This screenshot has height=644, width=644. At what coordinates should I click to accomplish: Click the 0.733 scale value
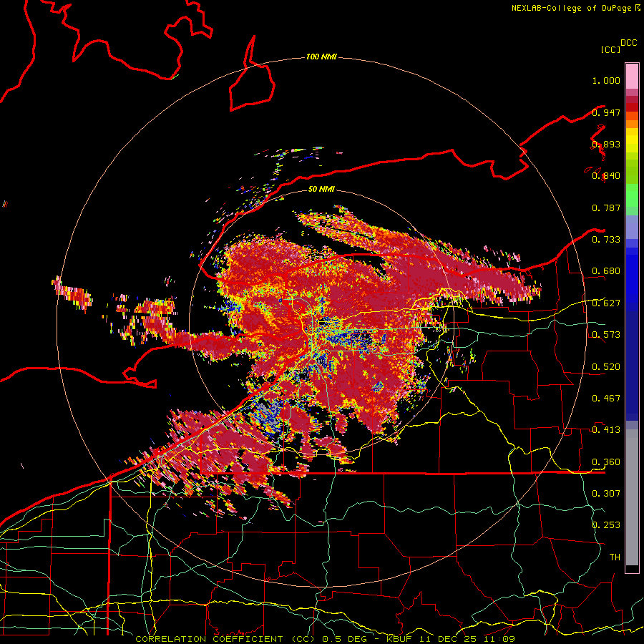[606, 240]
